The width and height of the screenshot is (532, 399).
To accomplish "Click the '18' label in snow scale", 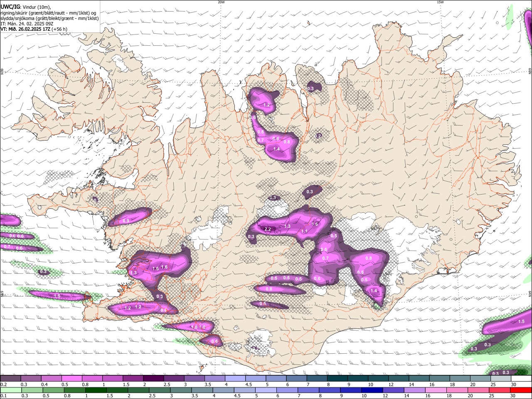I will pos(453,384).
